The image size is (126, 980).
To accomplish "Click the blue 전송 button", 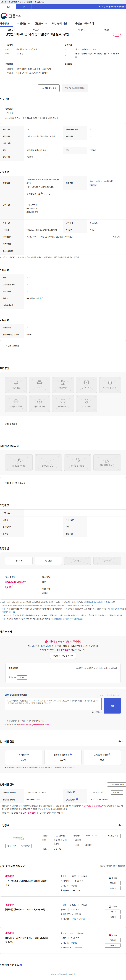I will [112, 706].
